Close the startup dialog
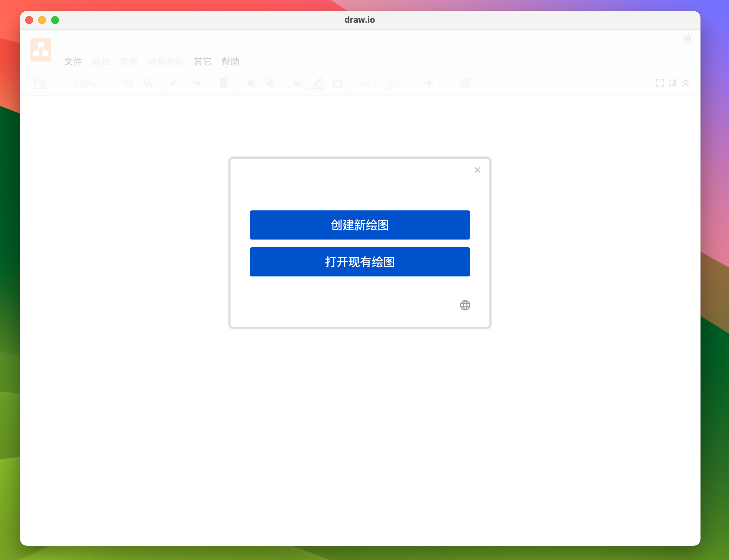729x560 pixels. (x=477, y=170)
